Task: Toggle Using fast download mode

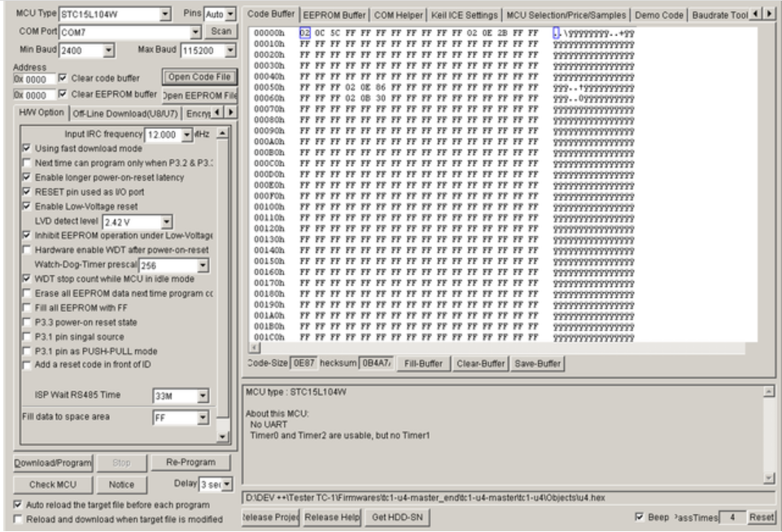Action: point(27,148)
